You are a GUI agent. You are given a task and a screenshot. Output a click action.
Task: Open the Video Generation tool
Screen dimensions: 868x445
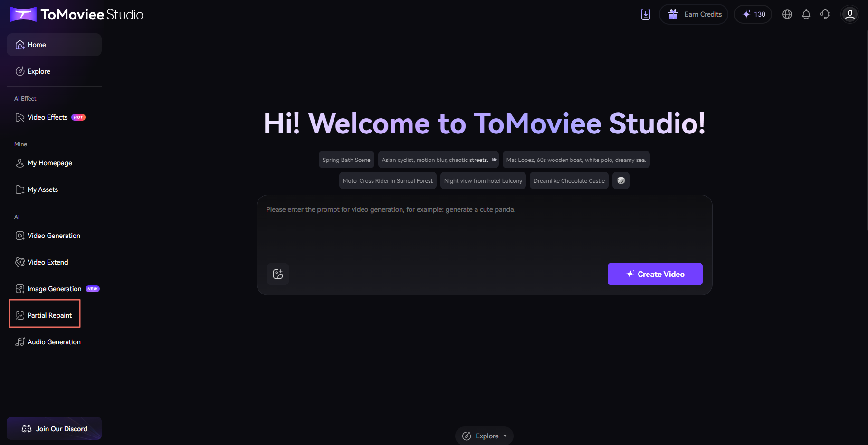coord(54,235)
